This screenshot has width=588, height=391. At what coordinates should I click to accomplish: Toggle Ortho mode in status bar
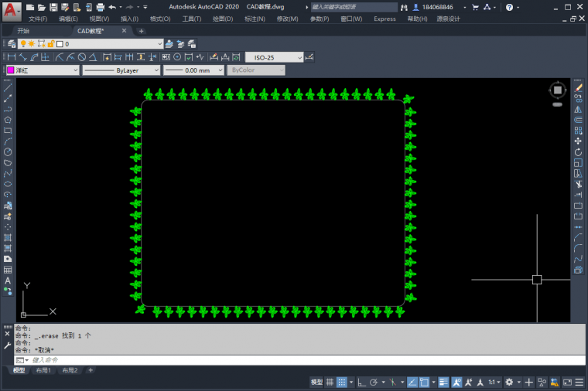point(361,382)
